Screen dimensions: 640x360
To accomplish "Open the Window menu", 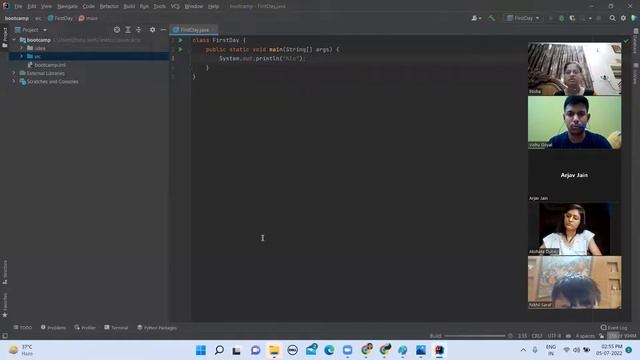I will tap(193, 7).
